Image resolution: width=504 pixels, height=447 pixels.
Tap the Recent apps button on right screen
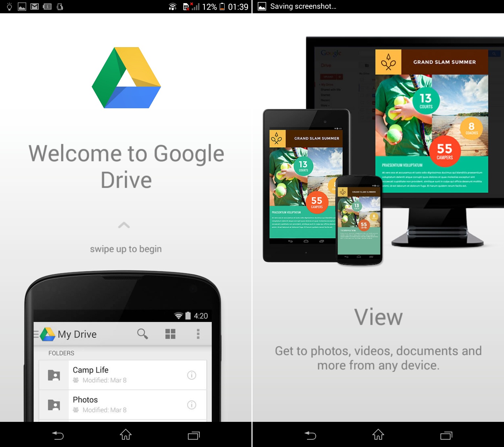tap(446, 435)
